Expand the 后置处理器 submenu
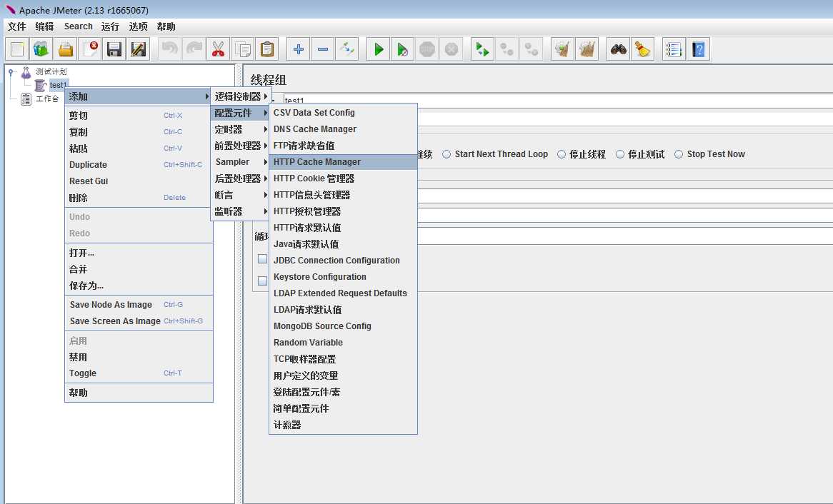This screenshot has height=504, width=833. click(x=241, y=178)
